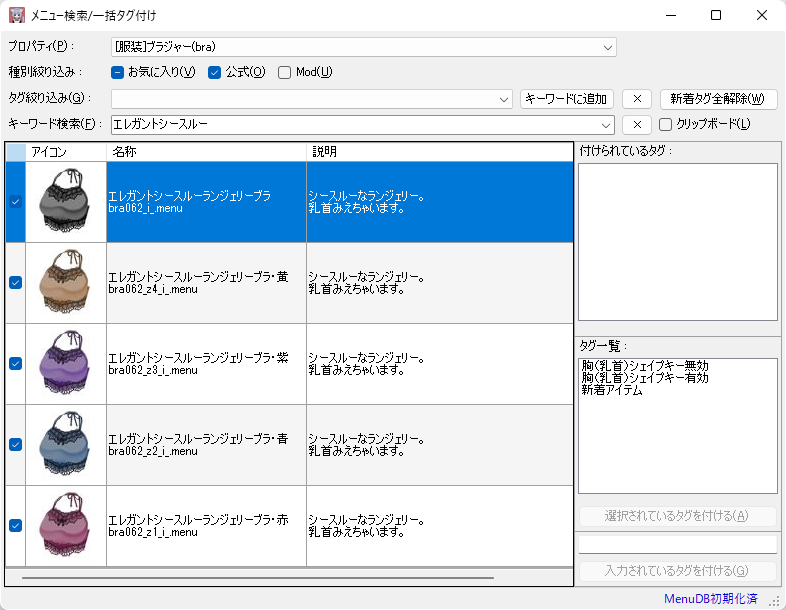Select the blue lingerie bra thumbnail
Image resolution: width=786 pixels, height=610 pixels.
coord(65,445)
